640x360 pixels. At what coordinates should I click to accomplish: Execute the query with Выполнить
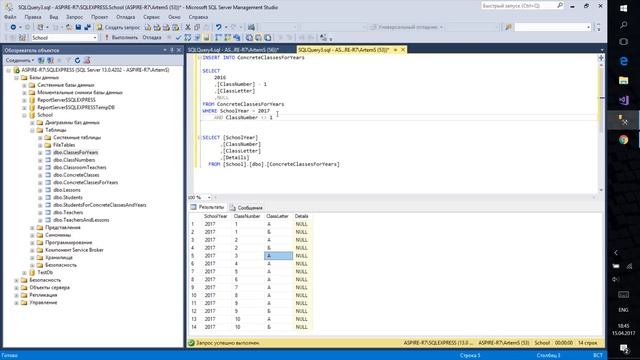coord(121,38)
